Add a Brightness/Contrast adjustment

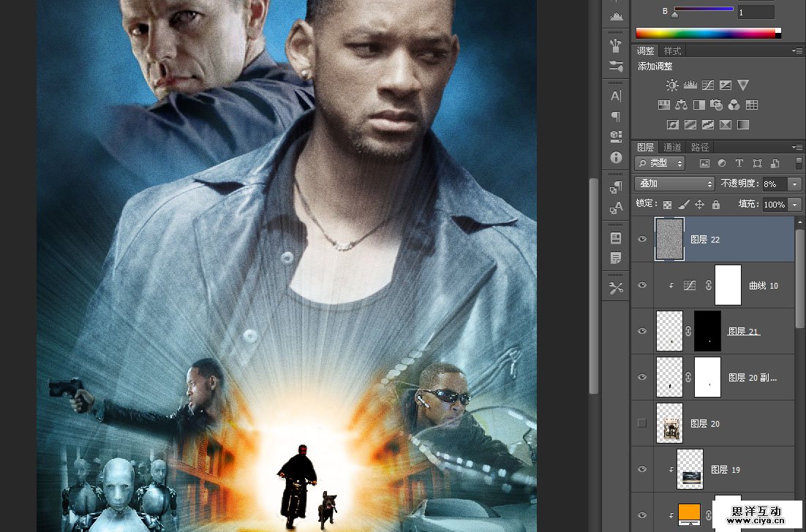pyautogui.click(x=672, y=85)
